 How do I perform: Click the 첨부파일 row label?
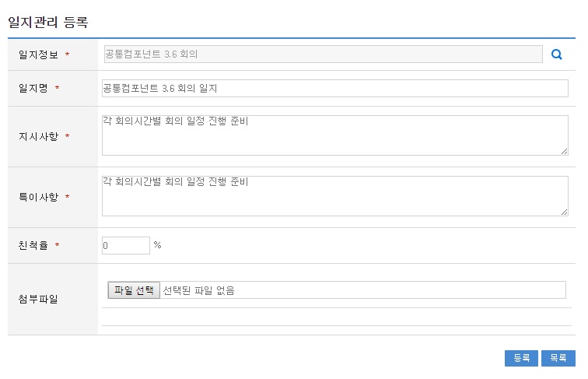pos(38,299)
